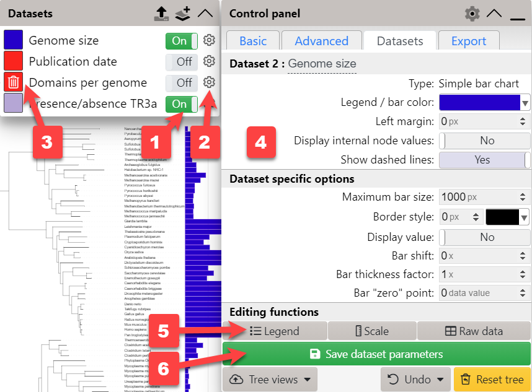Screen dimensions: 532x392
Task: Switch to the Advanced tab
Action: [x=321, y=41]
